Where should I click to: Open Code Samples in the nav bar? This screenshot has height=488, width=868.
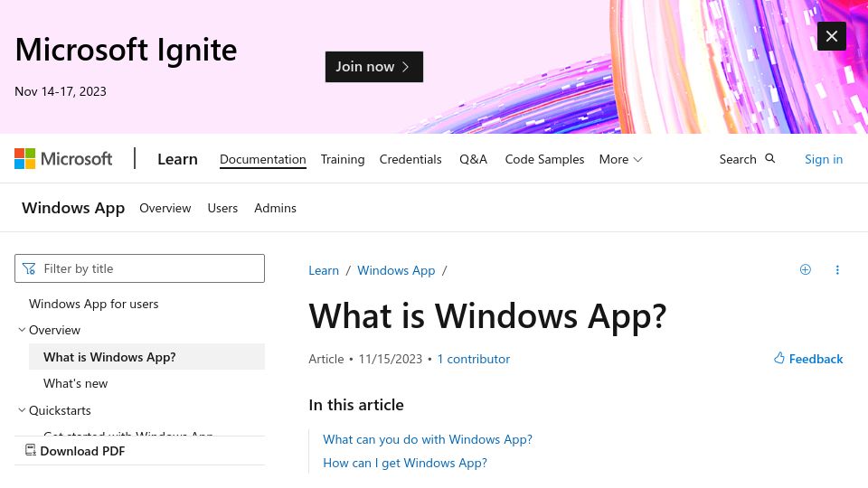(x=544, y=159)
